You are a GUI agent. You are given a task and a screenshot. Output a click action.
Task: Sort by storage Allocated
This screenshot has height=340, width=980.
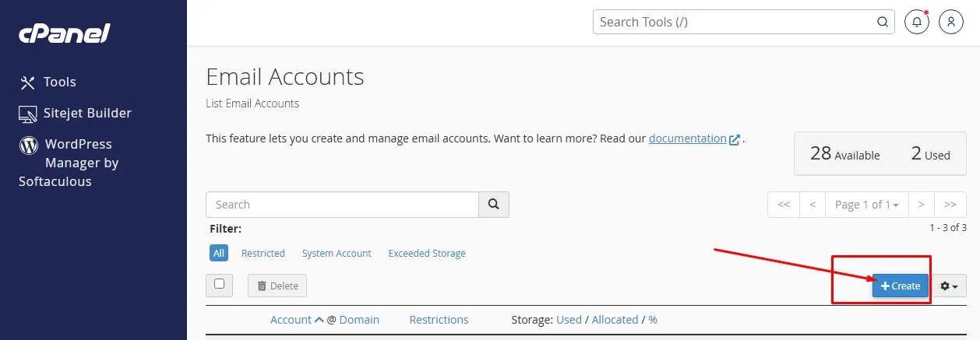[x=615, y=320]
